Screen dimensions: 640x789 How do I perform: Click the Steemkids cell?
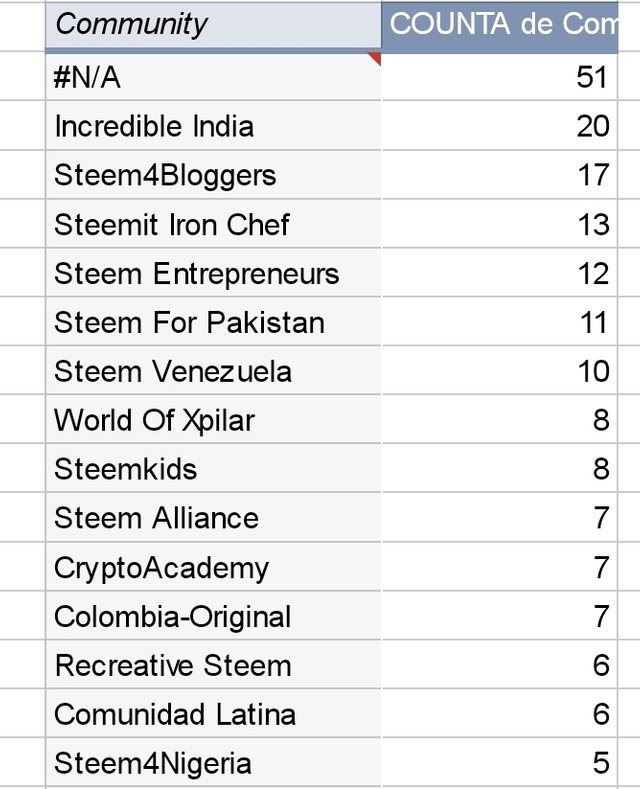coord(212,470)
